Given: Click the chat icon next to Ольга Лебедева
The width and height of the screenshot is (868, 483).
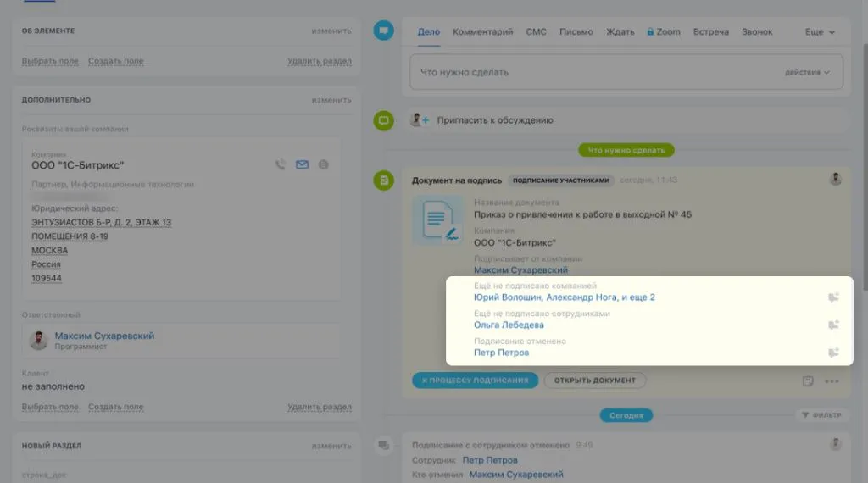Looking at the screenshot, I should pyautogui.click(x=833, y=325).
